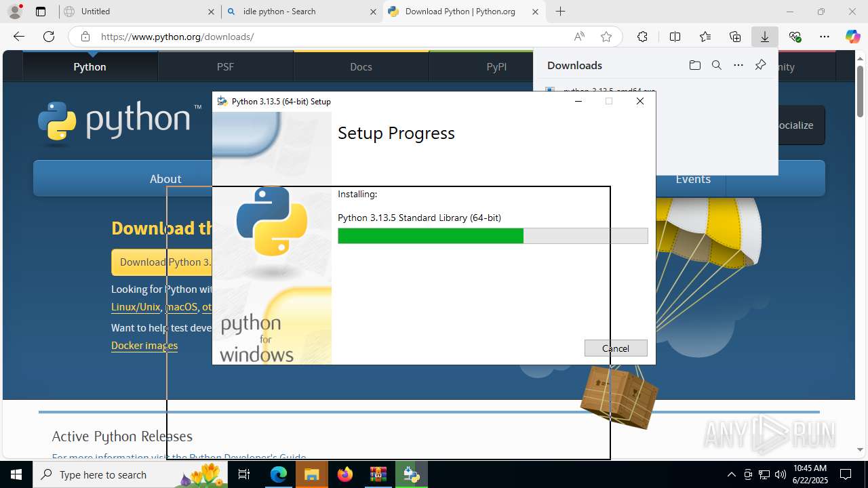
Task: Open tab actions menu icon
Action: pos(41,12)
